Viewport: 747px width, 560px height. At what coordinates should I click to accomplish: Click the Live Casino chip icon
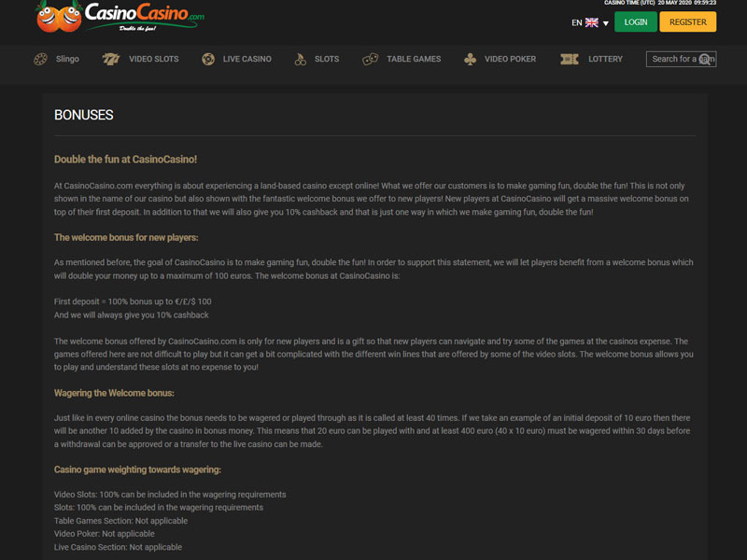click(x=208, y=59)
